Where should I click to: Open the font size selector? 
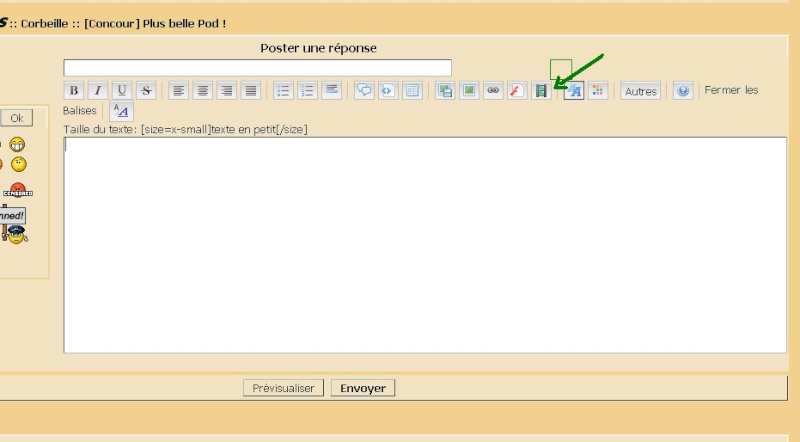pos(574,91)
